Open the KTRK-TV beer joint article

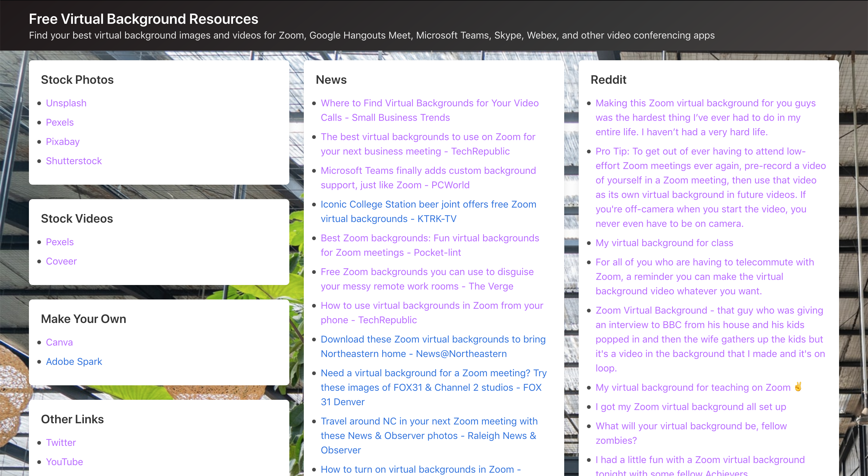click(428, 211)
